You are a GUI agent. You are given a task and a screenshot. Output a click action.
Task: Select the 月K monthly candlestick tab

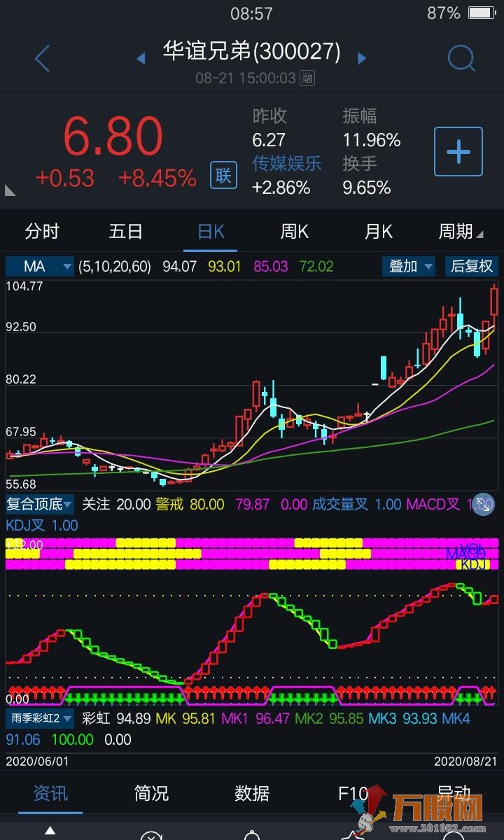pos(378,231)
